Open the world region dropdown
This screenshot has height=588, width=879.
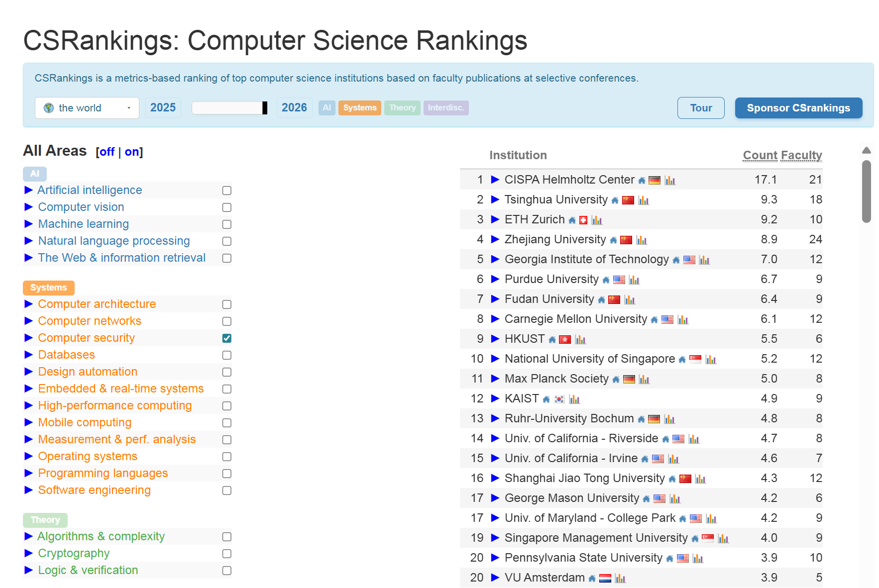click(x=87, y=108)
